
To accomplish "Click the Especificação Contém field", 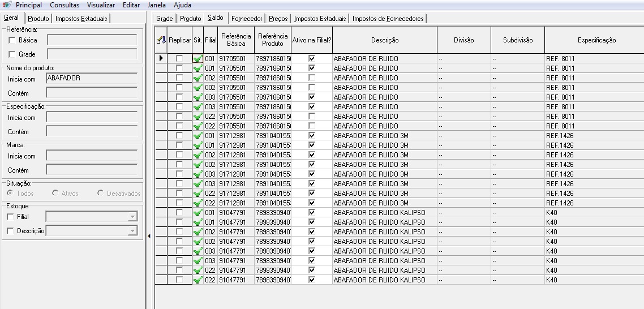I will tap(92, 131).
